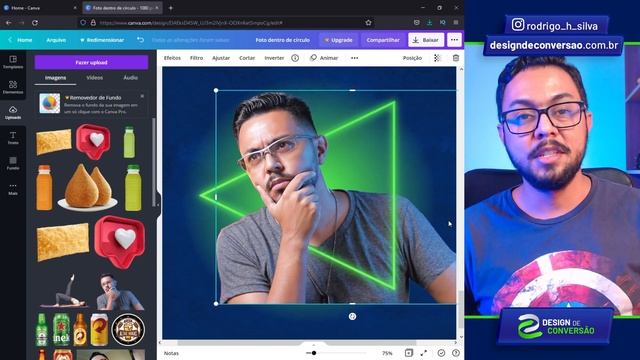The width and height of the screenshot is (640, 360).
Task: Go back to Home
Action: coord(20,40)
